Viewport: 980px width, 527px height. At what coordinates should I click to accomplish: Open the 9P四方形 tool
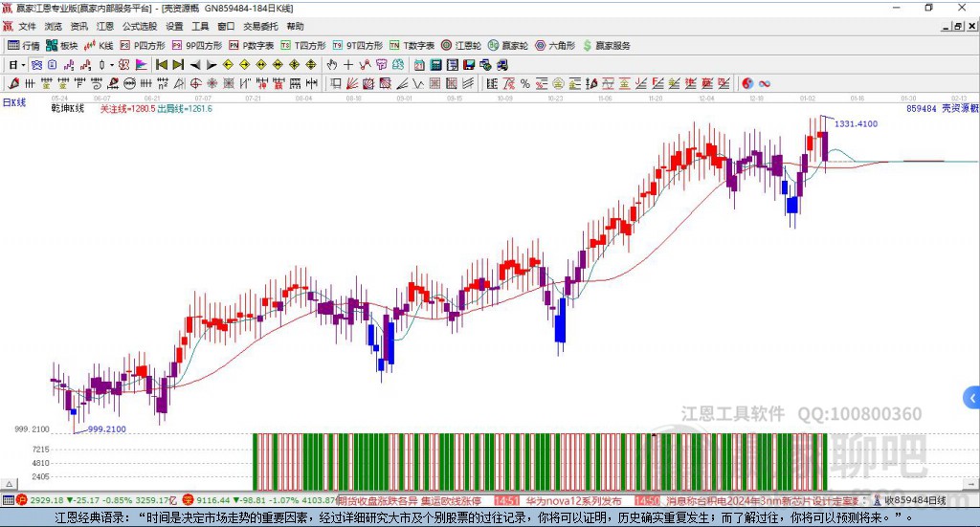pos(197,46)
